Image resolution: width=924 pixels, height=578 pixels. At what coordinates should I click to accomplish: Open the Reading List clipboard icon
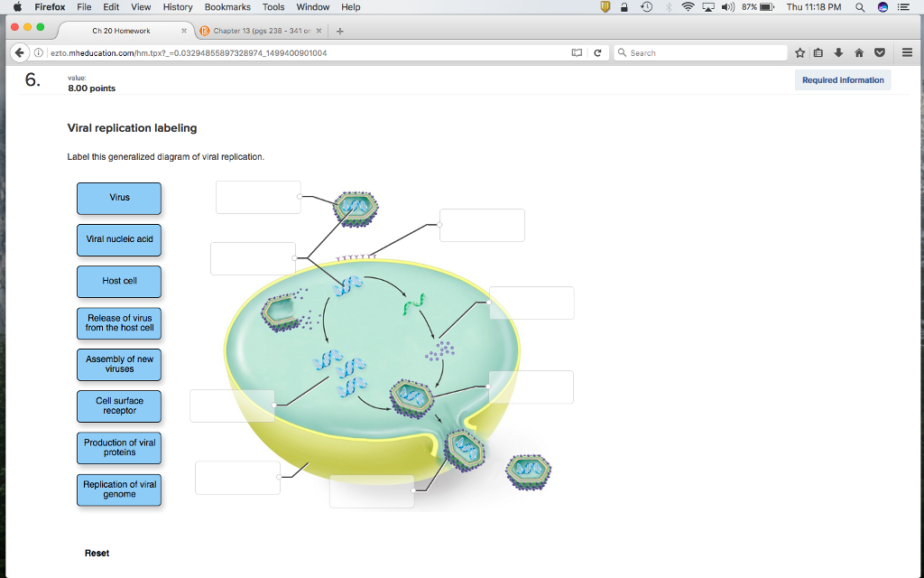pos(818,52)
